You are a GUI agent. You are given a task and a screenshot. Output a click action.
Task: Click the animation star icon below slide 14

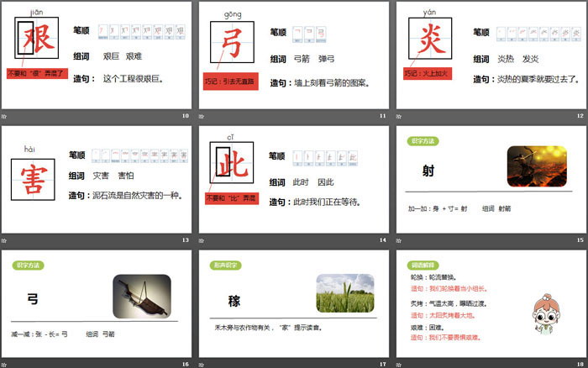[202, 240]
